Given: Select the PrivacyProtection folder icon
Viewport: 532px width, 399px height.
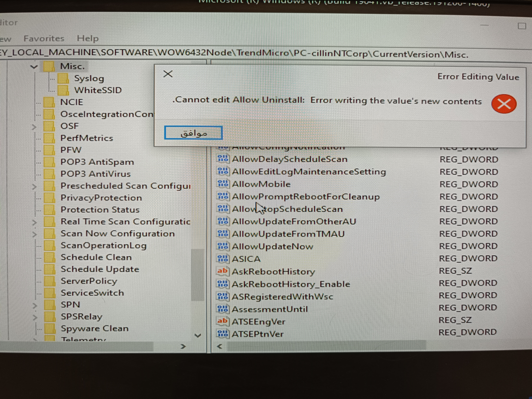Looking at the screenshot, I should [x=49, y=198].
